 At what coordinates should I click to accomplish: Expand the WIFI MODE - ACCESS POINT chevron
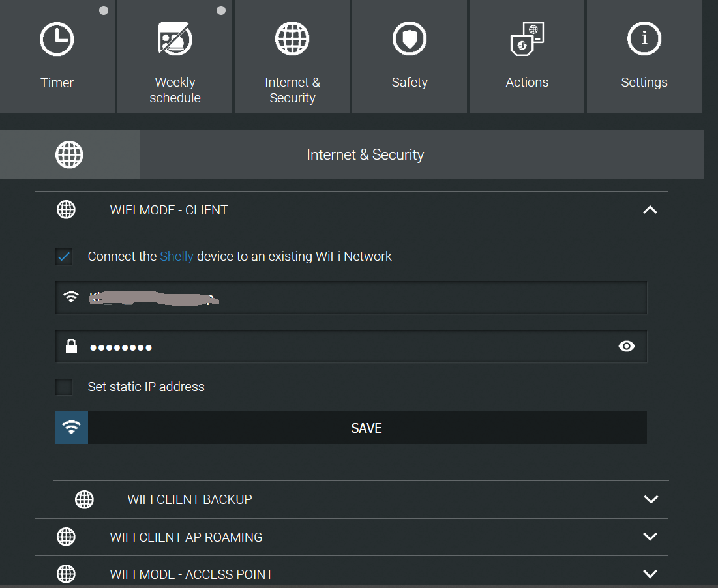pyautogui.click(x=650, y=574)
